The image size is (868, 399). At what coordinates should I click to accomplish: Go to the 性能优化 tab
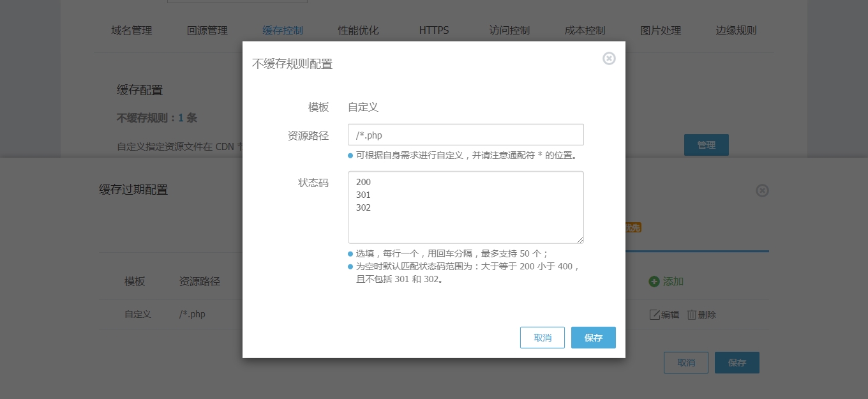[x=359, y=31]
